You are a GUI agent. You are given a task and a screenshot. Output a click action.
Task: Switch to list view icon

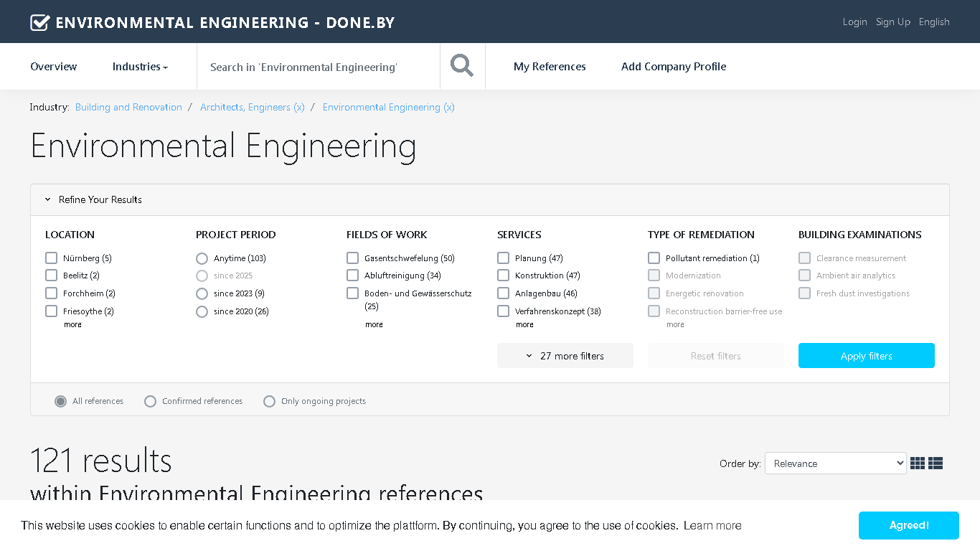pyautogui.click(x=936, y=463)
